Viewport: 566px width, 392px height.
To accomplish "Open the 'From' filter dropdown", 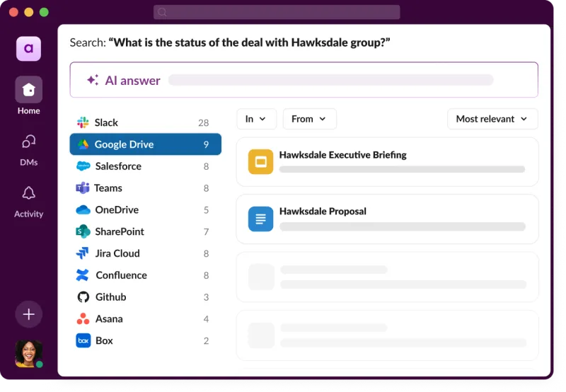I will point(309,119).
